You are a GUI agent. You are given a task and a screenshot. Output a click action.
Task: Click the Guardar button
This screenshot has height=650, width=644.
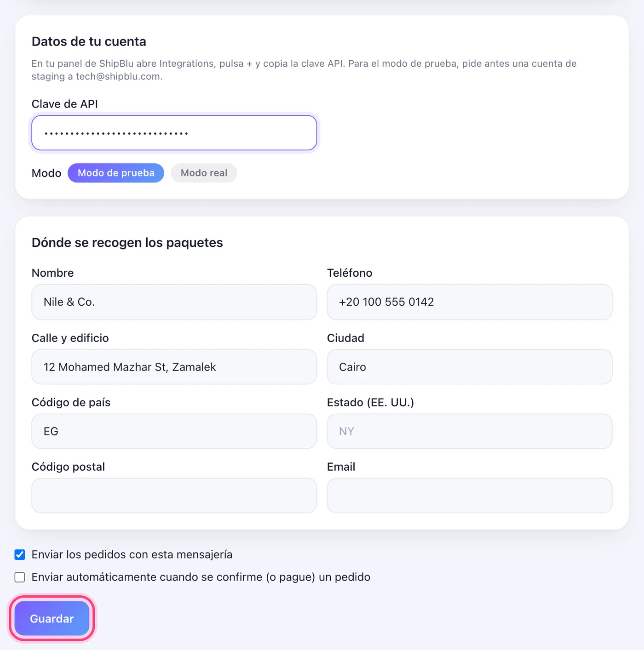52,618
